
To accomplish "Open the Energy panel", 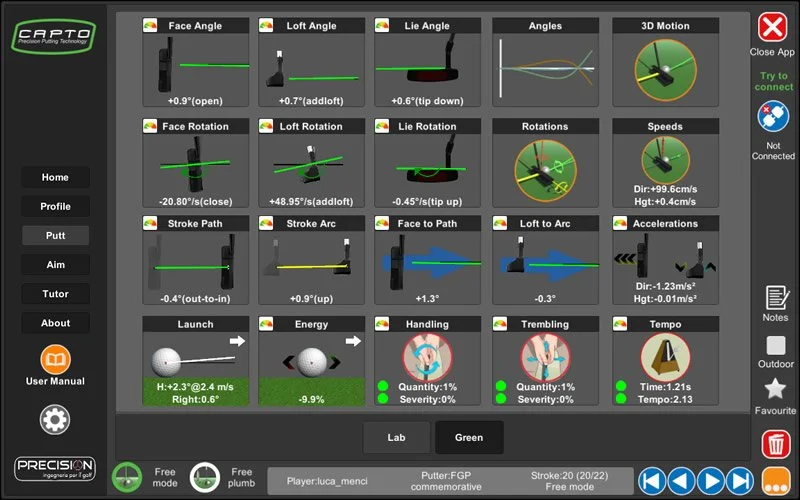I will [x=311, y=361].
